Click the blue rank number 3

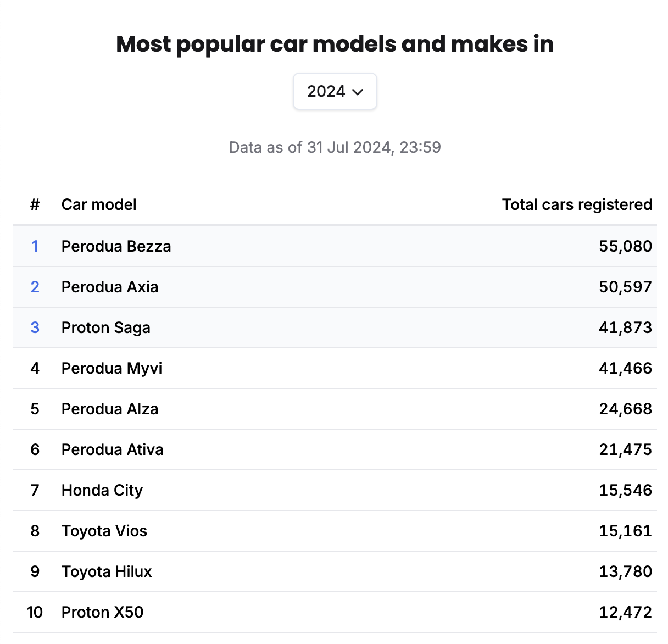coord(35,327)
